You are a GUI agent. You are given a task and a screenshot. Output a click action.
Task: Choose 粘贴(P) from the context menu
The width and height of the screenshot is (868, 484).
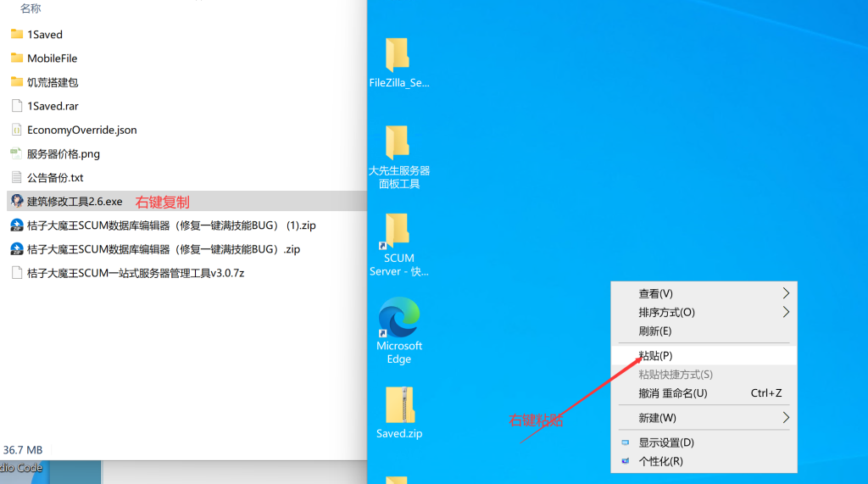click(655, 355)
